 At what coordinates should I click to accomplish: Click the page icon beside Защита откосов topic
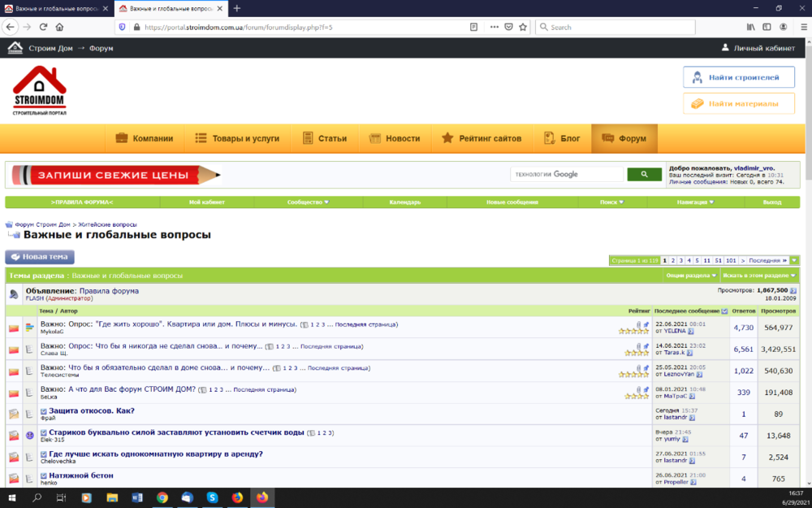[x=29, y=413]
